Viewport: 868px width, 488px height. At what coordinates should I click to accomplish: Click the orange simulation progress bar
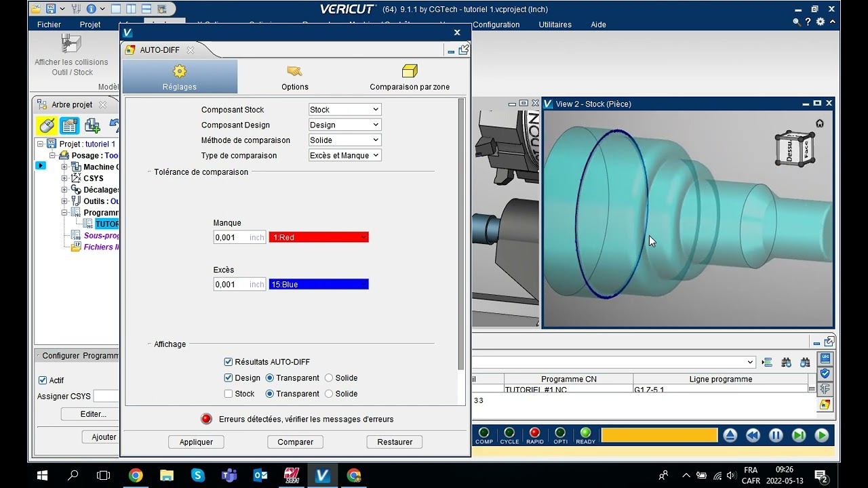[659, 435]
